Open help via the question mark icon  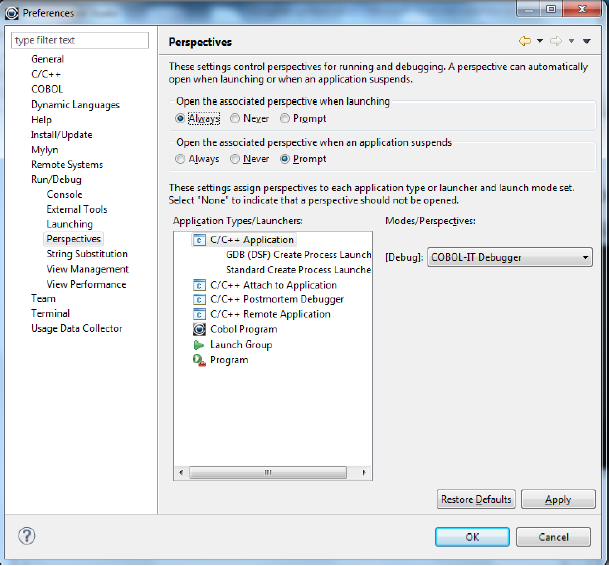coord(26,536)
